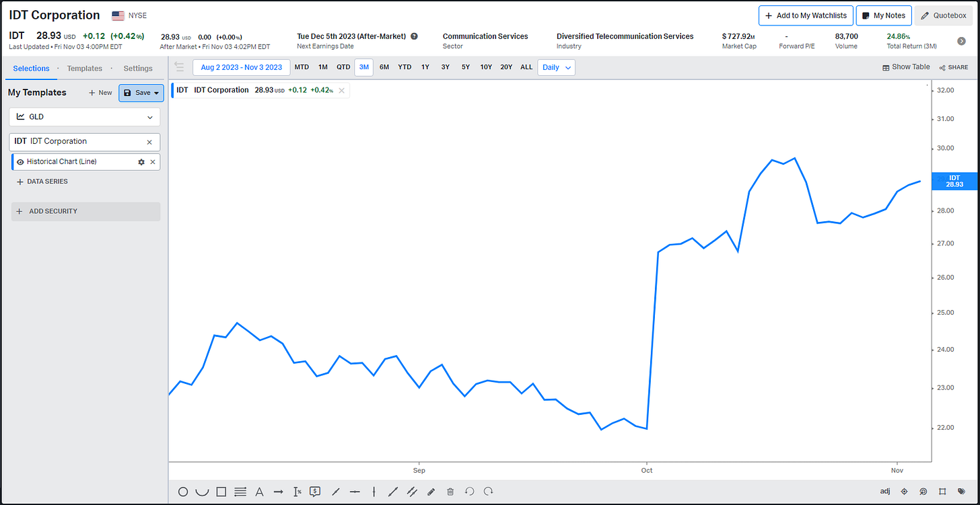The height and width of the screenshot is (505, 980).
Task: Select the horizontal line tool
Action: pyautogui.click(x=355, y=492)
